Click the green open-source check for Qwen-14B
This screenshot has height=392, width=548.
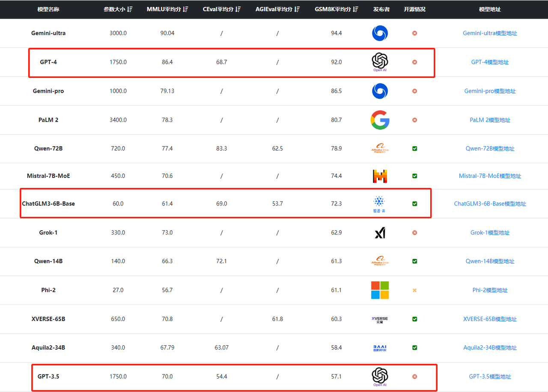(x=414, y=261)
